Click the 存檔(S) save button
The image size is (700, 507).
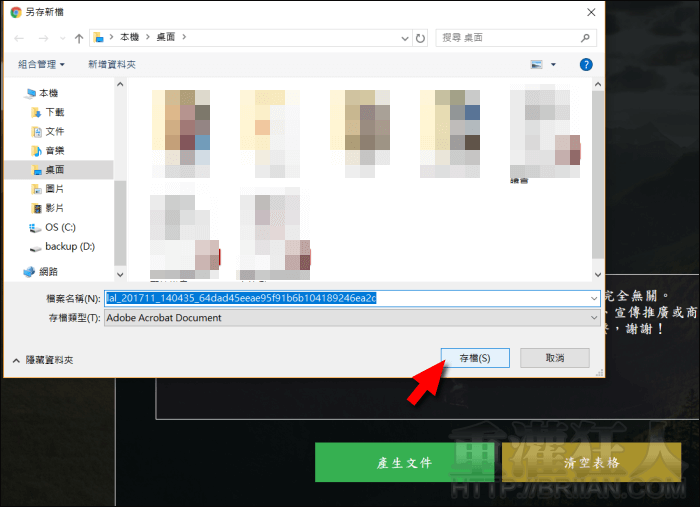[x=475, y=358]
